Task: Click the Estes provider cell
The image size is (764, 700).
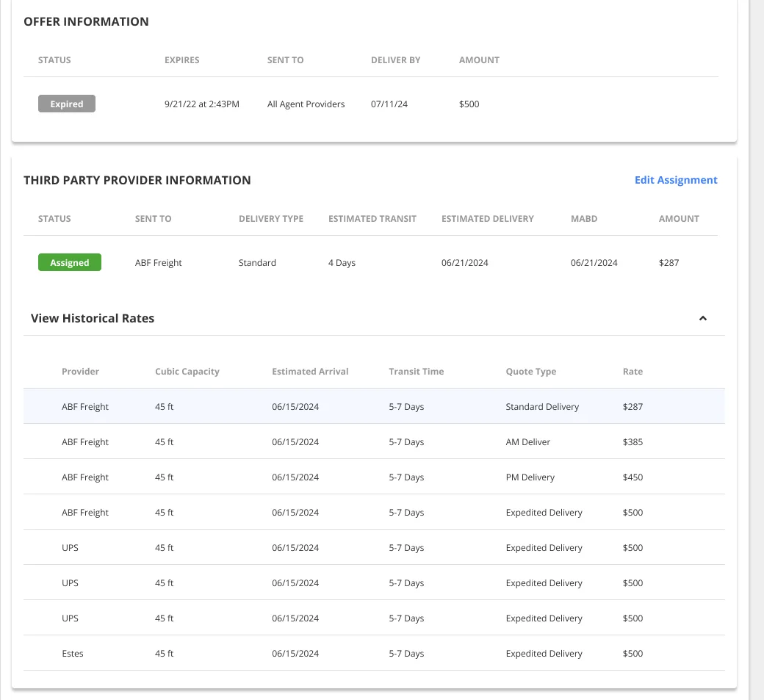Action: pos(73,654)
